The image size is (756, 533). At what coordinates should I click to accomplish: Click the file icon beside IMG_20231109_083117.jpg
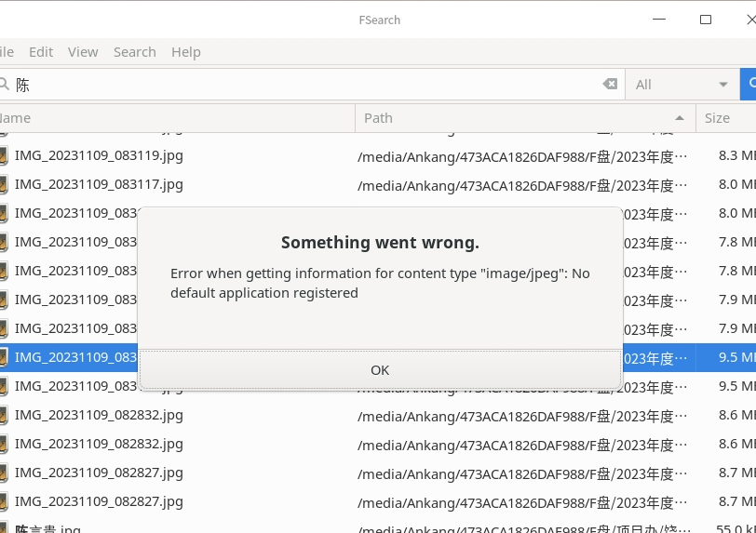pyautogui.click(x=4, y=184)
